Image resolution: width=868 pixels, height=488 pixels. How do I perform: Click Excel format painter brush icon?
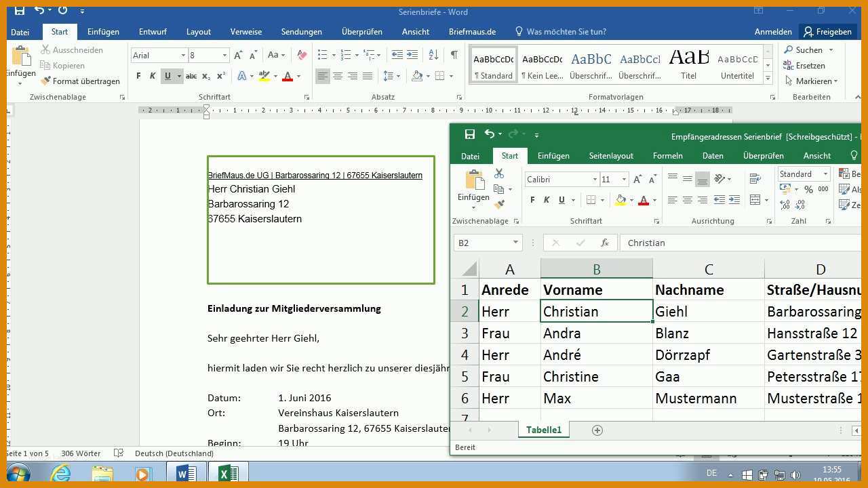[499, 204]
